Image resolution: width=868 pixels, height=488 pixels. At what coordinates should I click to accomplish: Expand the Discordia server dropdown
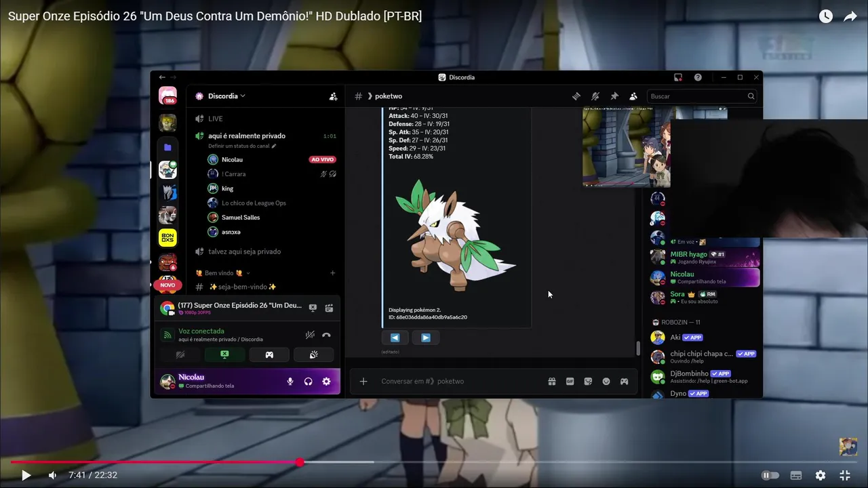point(226,96)
